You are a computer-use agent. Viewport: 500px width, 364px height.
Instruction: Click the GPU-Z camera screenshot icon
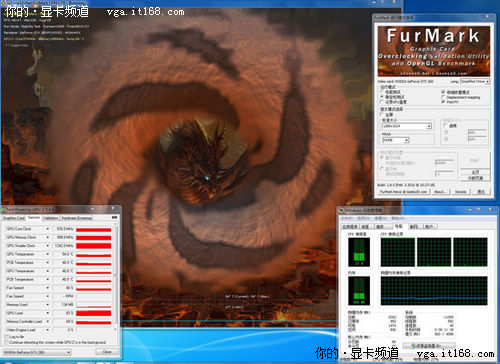114,217
